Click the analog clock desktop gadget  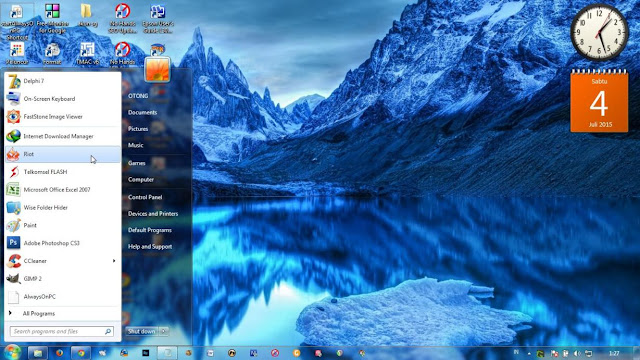(x=599, y=32)
